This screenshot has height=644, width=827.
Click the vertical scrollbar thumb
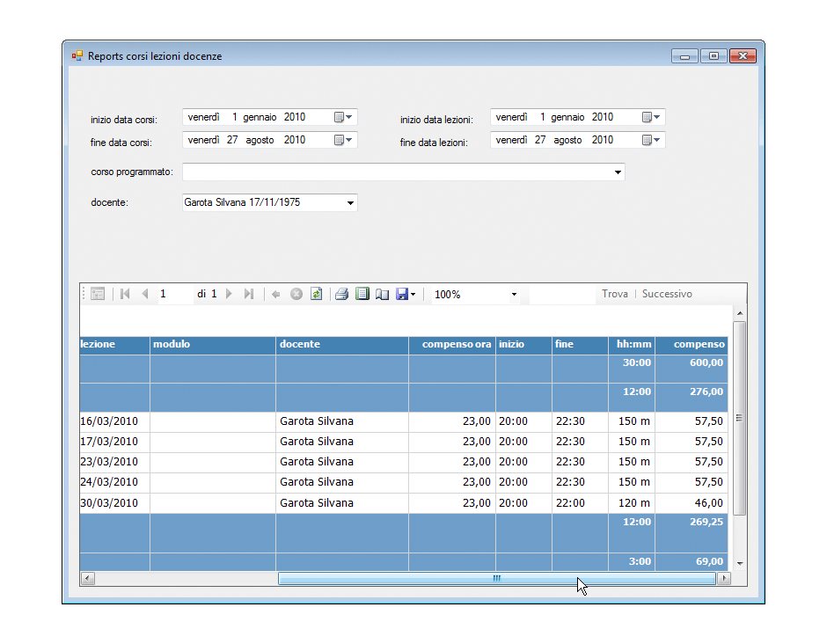(739, 418)
